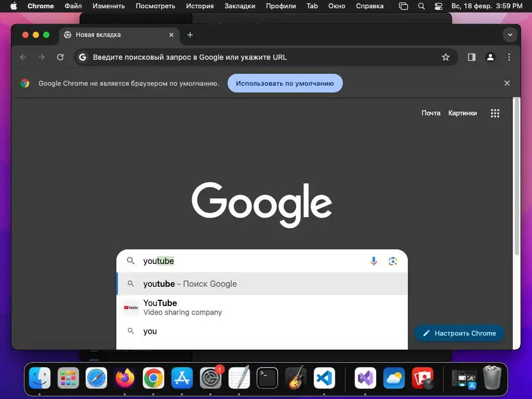532x399 pixels.
Task: Expand the tab search dropdown arrow
Action: (510, 35)
